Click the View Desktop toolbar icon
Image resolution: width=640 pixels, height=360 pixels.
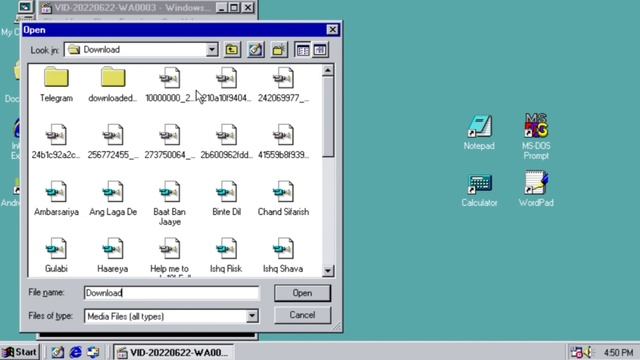coord(256,50)
